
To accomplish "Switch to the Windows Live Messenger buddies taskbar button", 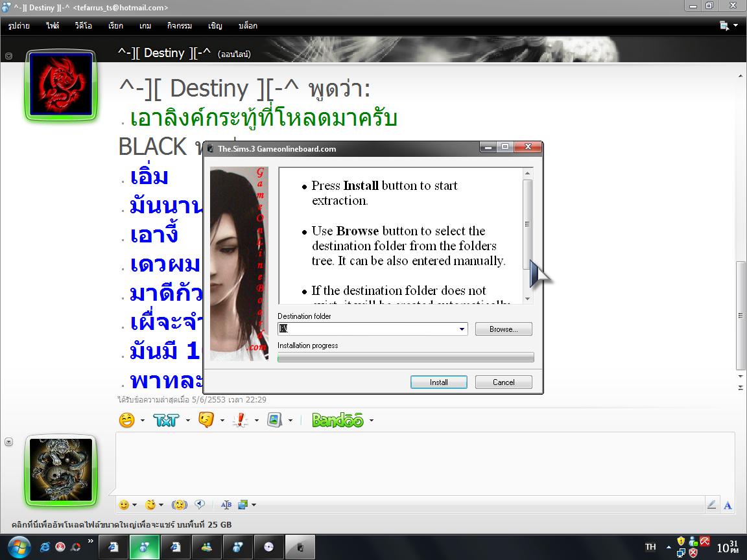I will [x=206, y=546].
